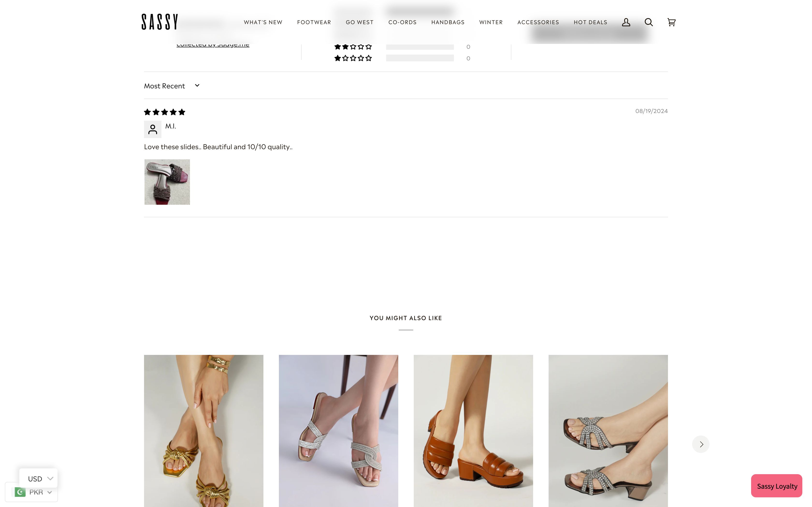Viewport: 812px width, 507px height.
Task: Open the HOT DEALS menu
Action: (590, 22)
